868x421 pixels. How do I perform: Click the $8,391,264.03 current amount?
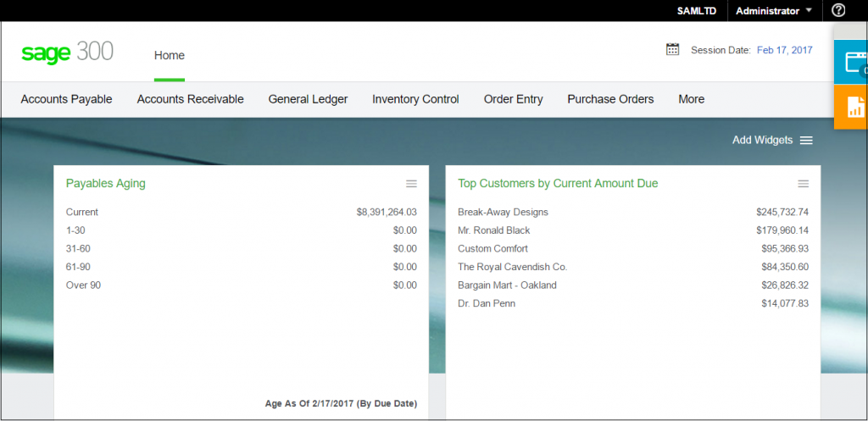tap(387, 212)
